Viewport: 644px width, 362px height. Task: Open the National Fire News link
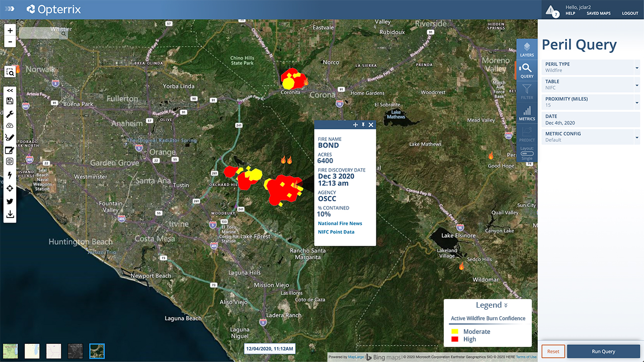tap(340, 224)
